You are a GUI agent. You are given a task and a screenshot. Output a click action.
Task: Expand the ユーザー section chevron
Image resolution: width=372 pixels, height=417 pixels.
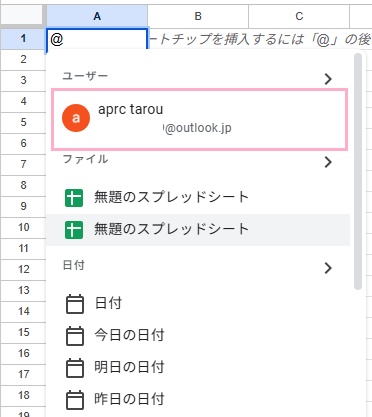[x=328, y=79]
